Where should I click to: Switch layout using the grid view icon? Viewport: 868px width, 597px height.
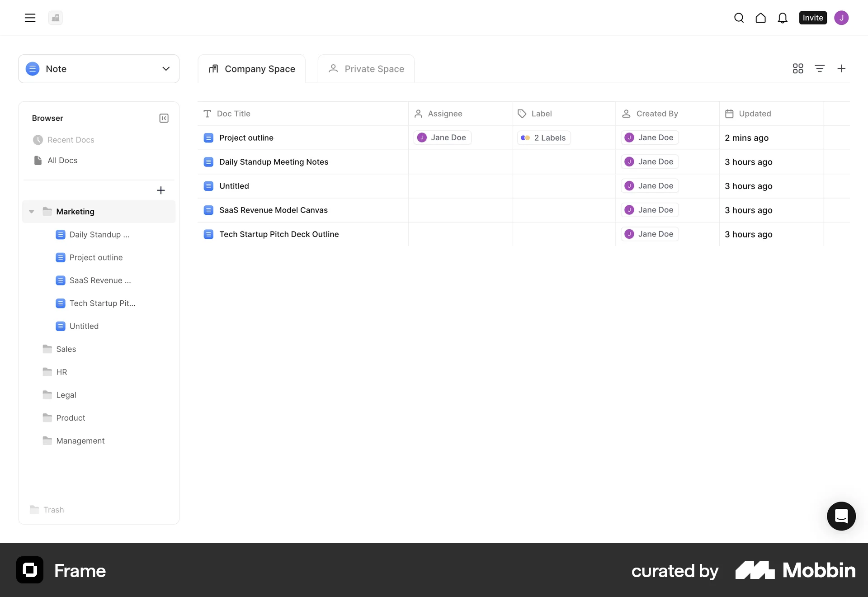pyautogui.click(x=797, y=68)
